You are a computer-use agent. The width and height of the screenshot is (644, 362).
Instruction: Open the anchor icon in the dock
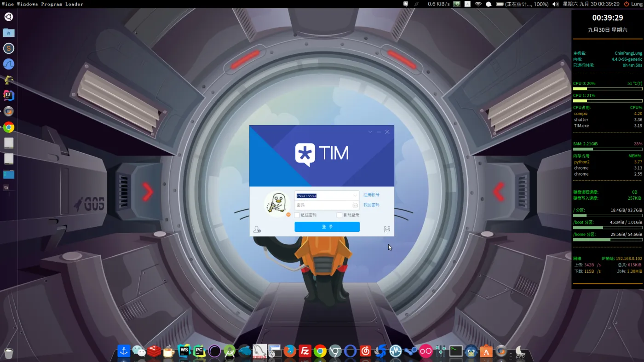123,351
